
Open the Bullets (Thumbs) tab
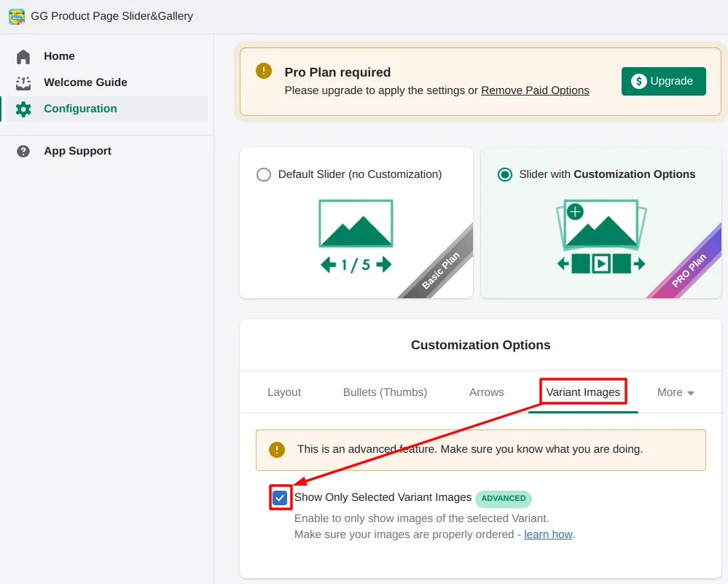(x=385, y=392)
